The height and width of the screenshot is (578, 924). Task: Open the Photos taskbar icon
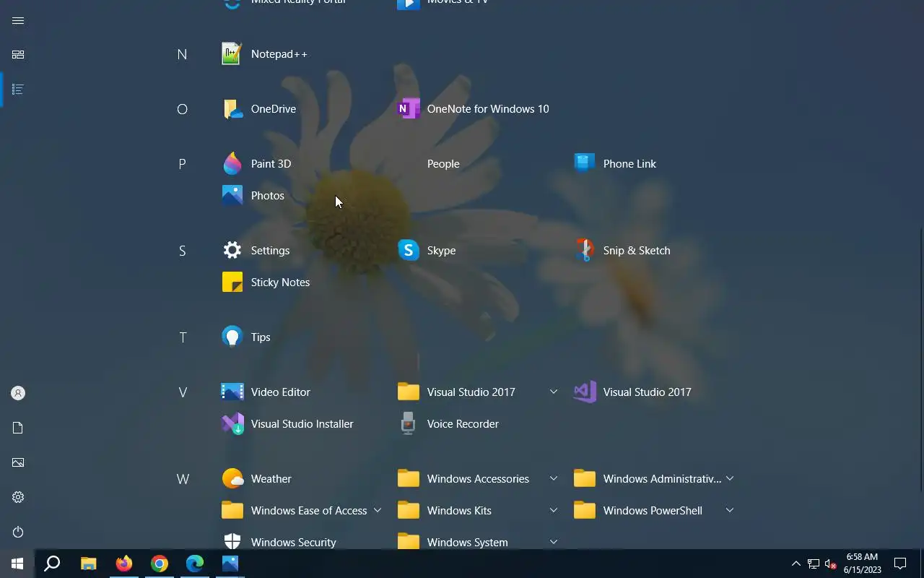pyautogui.click(x=230, y=564)
